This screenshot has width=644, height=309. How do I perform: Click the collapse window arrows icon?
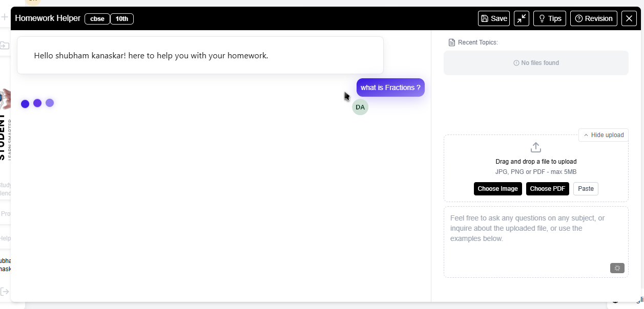click(522, 18)
